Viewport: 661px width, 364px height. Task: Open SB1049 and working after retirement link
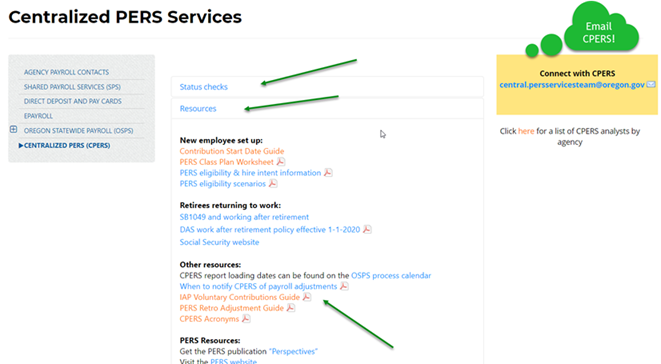(244, 217)
